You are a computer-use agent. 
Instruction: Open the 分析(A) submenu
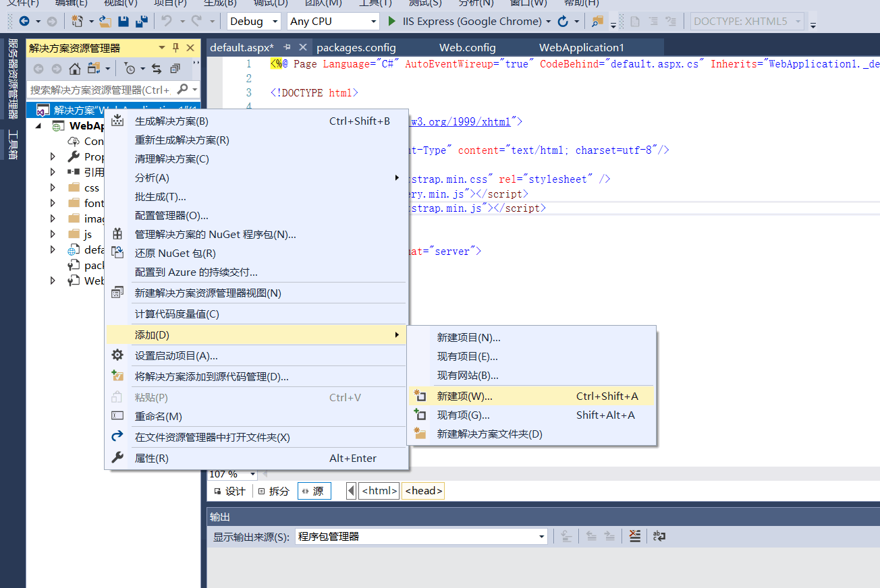pyautogui.click(x=256, y=178)
